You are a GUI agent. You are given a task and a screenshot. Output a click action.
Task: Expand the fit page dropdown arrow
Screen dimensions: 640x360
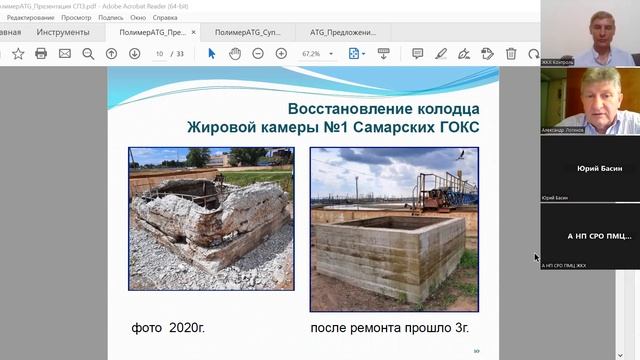(364, 54)
